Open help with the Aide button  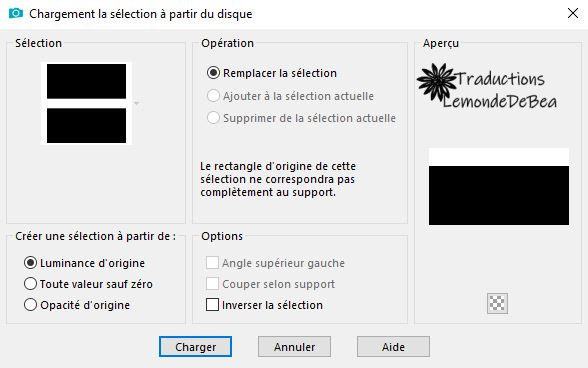click(x=393, y=347)
